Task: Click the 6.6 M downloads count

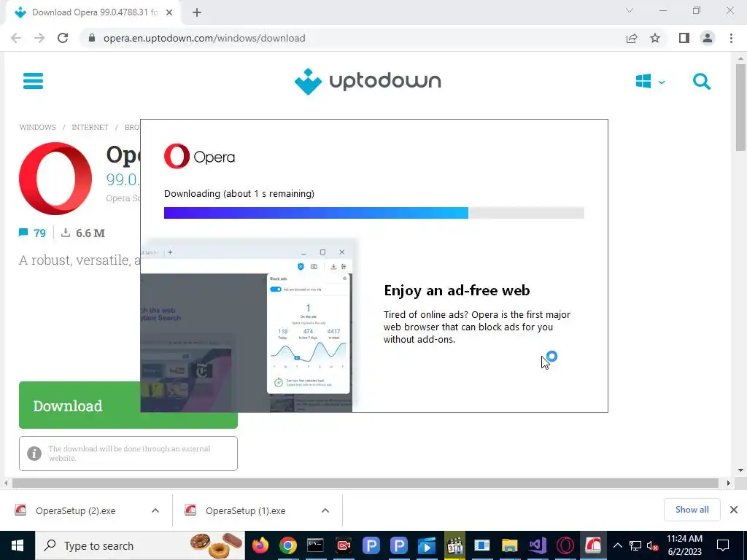Action: pos(83,233)
